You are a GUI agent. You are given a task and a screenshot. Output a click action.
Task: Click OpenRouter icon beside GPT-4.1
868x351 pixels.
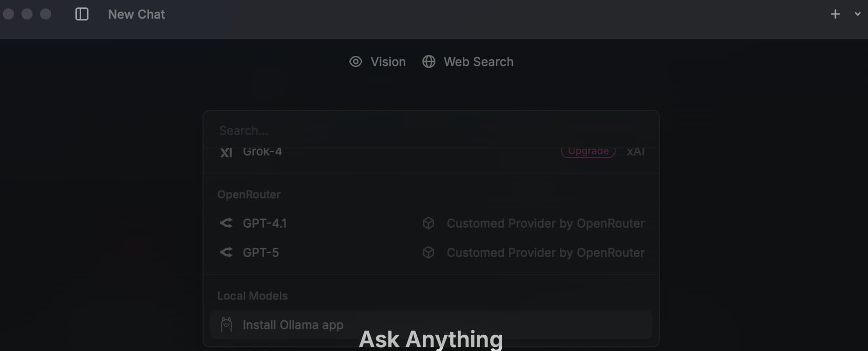226,223
